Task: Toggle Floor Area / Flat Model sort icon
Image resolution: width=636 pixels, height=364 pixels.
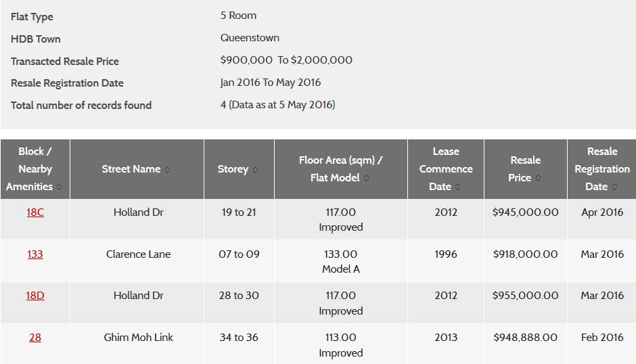Action: 366,178
